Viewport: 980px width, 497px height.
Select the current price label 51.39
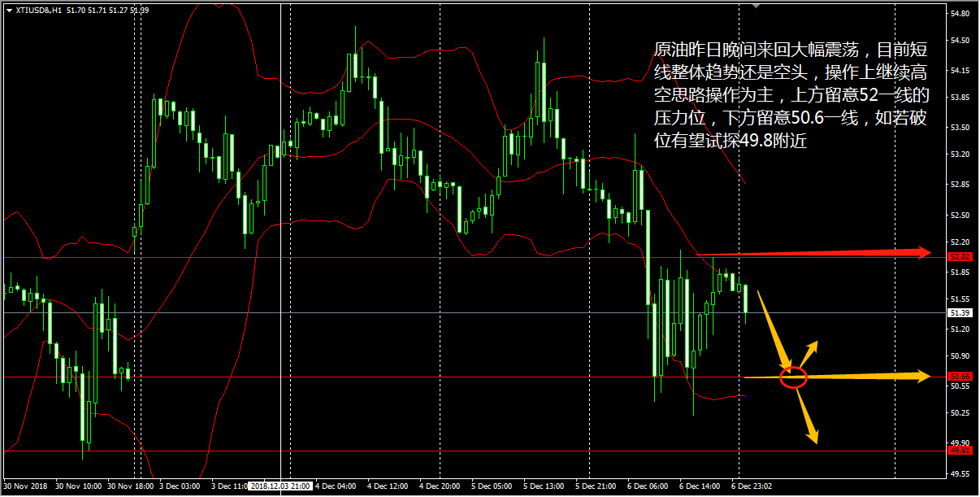coord(960,313)
